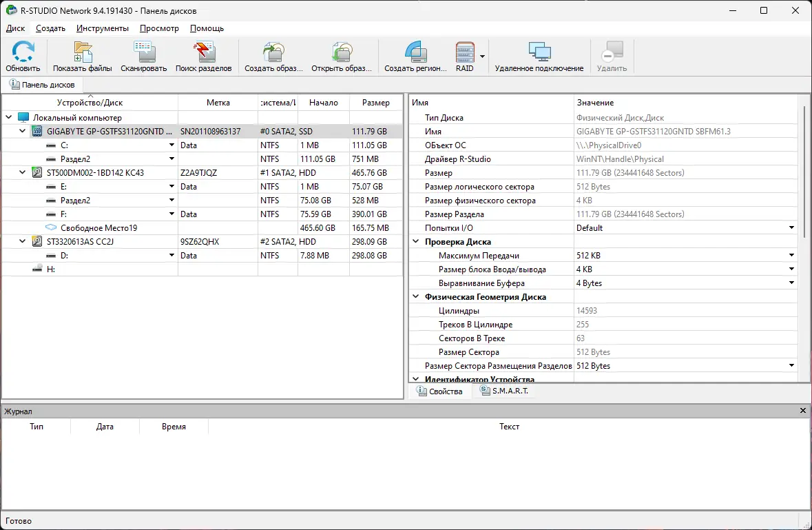
Task: Expand the Попытки I/O dropdown
Action: tap(789, 227)
